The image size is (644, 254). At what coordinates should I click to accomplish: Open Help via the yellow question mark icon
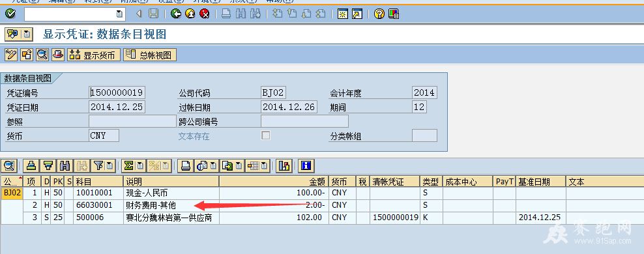[379, 14]
